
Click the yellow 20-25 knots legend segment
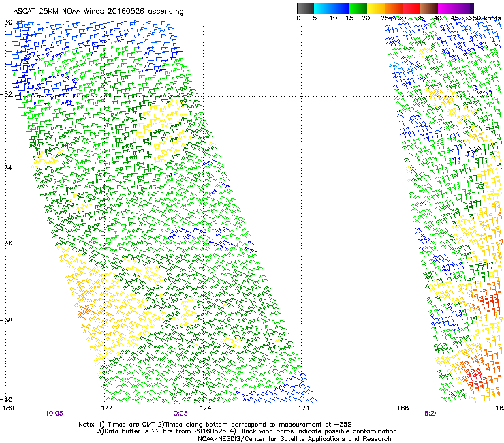point(376,8)
